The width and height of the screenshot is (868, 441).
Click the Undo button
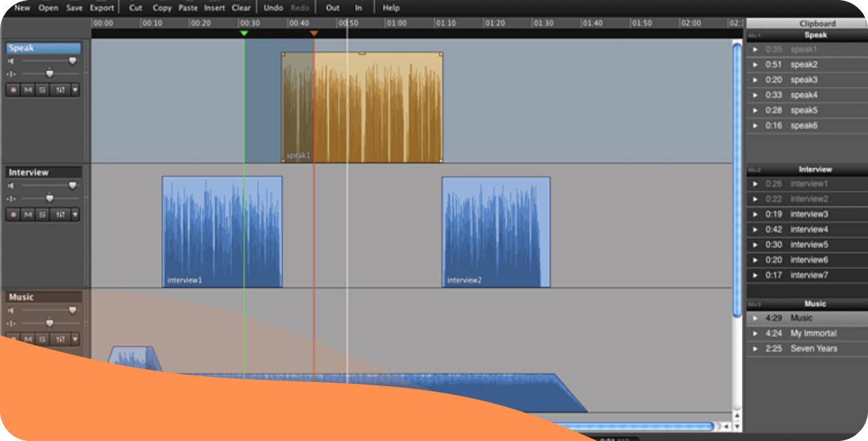(x=273, y=8)
